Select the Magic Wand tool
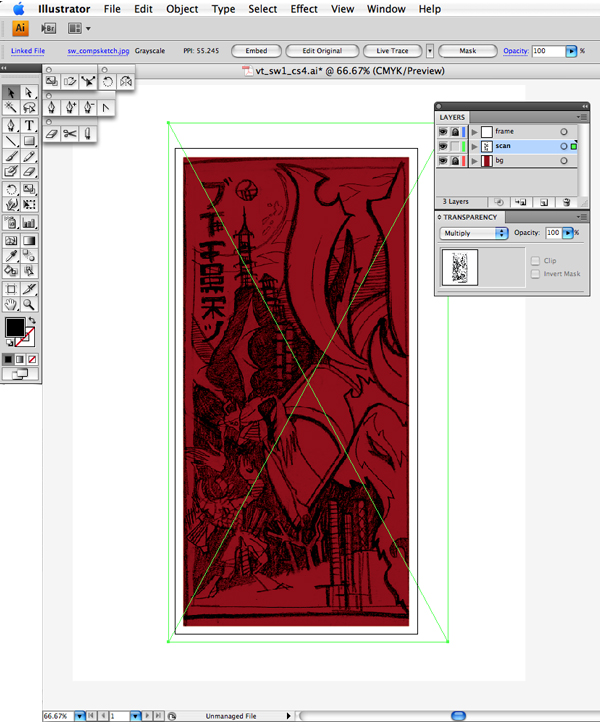Image resolution: width=600 pixels, height=727 pixels. (11, 108)
